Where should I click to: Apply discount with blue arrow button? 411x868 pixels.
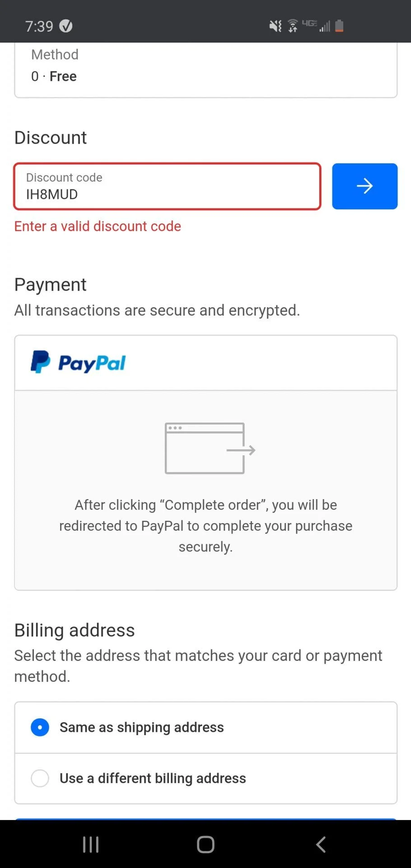tap(364, 186)
